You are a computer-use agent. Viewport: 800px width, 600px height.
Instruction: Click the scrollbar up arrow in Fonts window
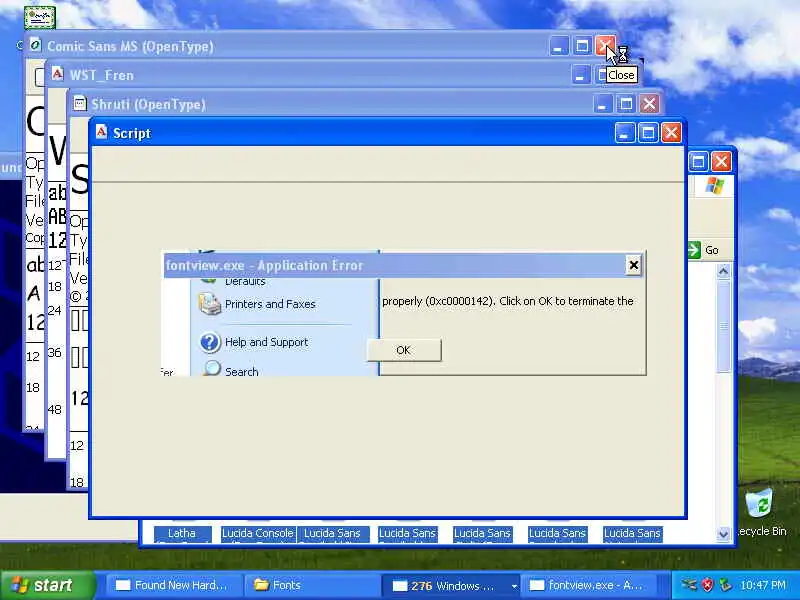click(x=723, y=271)
